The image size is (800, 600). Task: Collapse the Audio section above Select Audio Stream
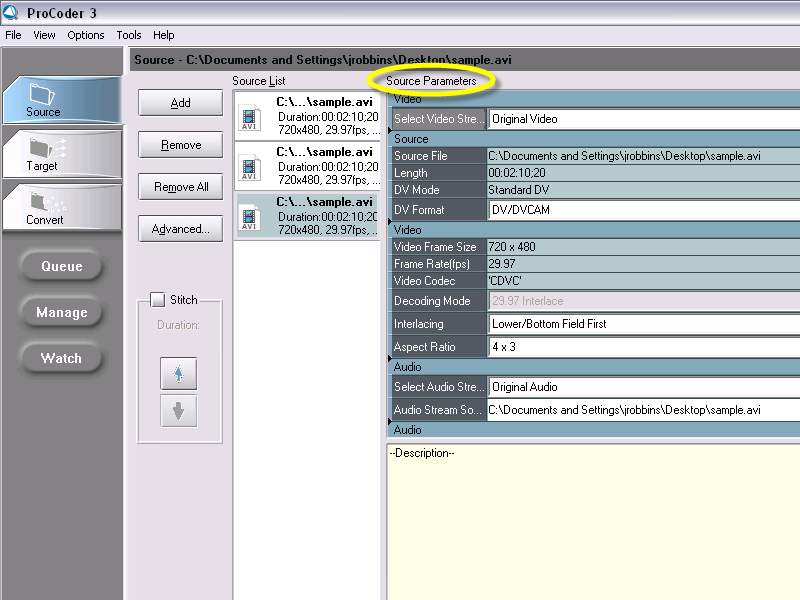[x=594, y=367]
